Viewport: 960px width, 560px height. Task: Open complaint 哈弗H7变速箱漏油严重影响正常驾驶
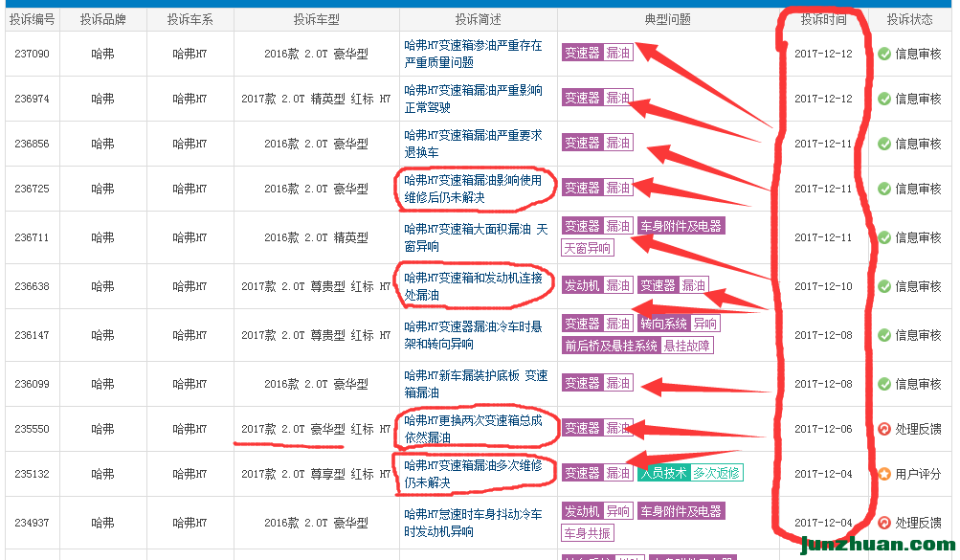point(473,99)
